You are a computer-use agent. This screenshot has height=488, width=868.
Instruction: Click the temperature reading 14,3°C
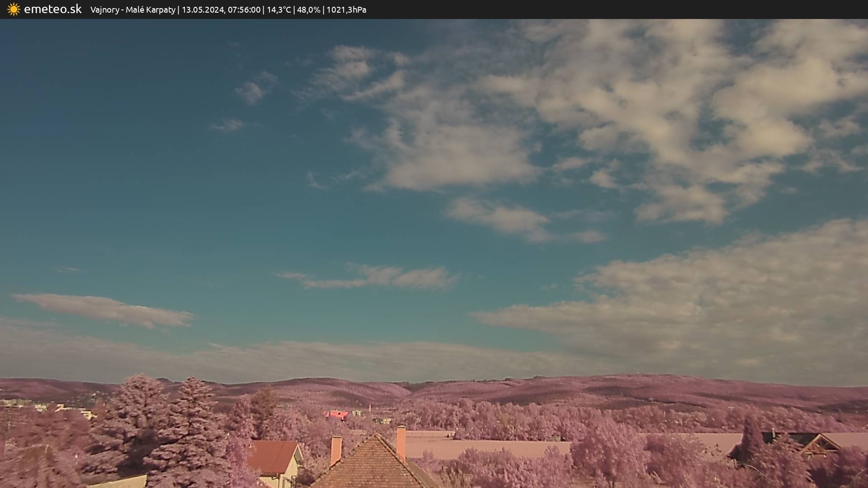click(278, 10)
